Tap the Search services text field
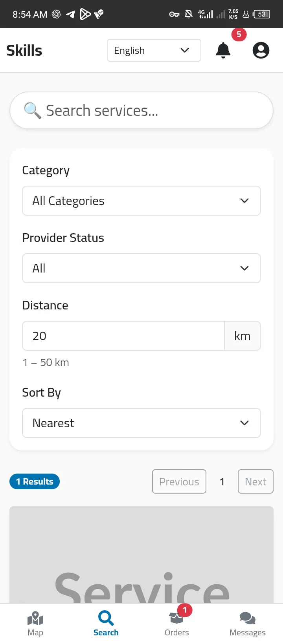 pos(141,110)
